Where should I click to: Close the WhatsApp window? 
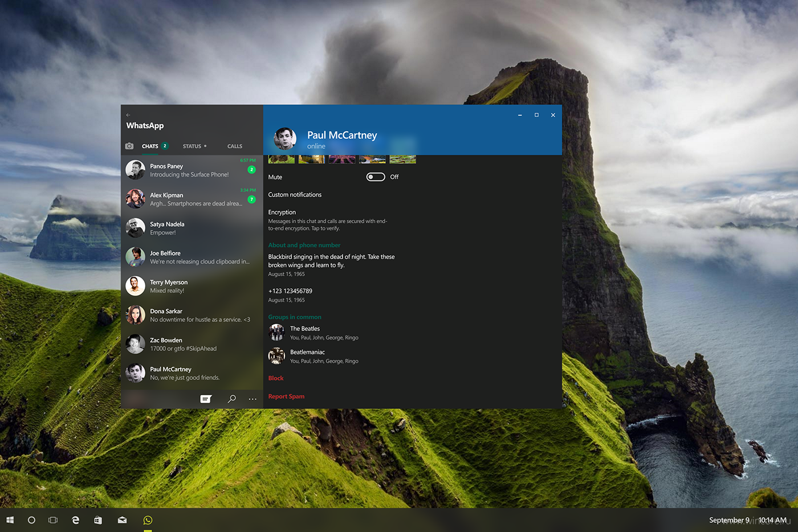(x=553, y=115)
